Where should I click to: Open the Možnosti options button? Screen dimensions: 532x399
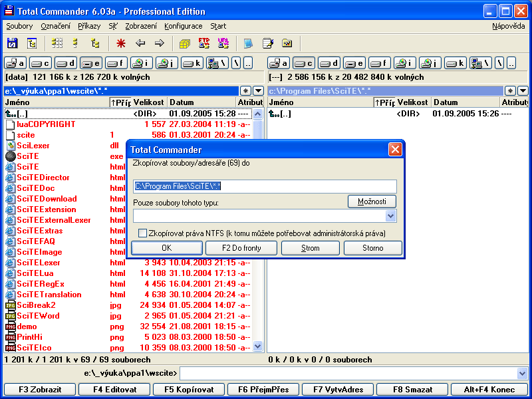coord(372,201)
